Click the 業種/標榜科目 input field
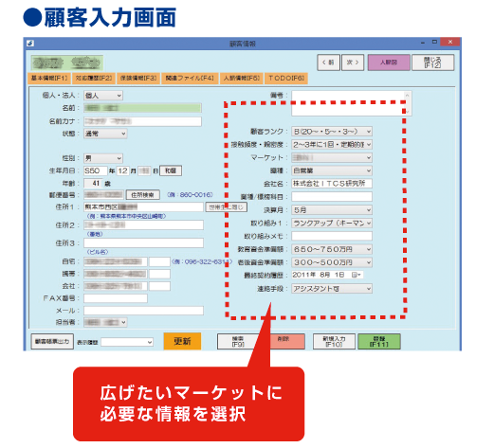This screenshot has width=494, height=448. [x=332, y=197]
